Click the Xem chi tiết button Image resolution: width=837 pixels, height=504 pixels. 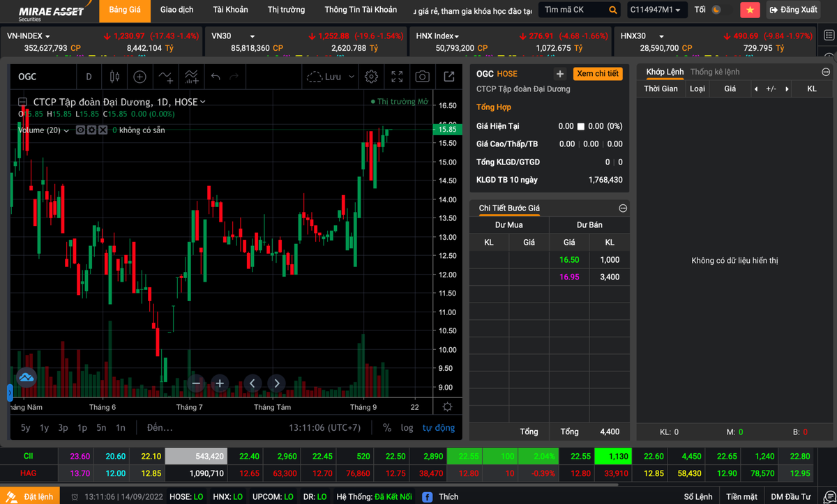pyautogui.click(x=598, y=73)
